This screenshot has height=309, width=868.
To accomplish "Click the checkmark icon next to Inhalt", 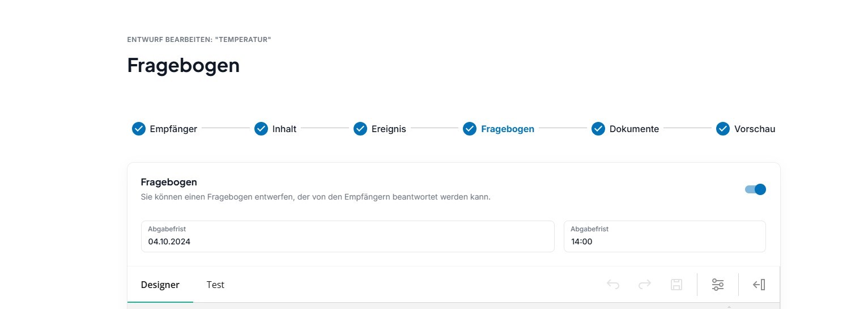I will pos(261,129).
